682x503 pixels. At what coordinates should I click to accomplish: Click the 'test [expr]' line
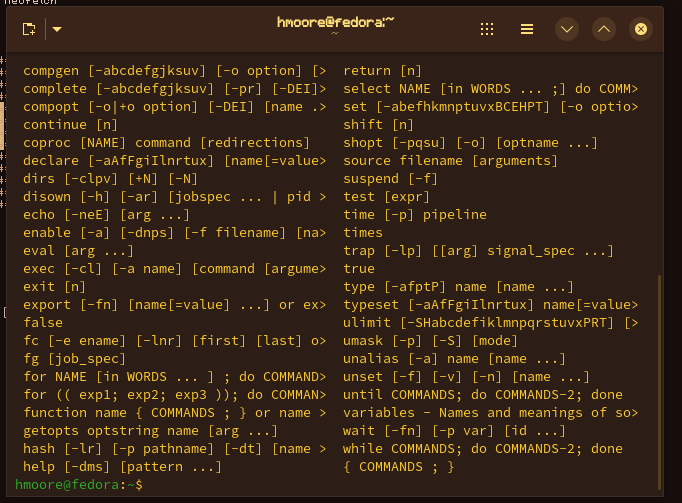tap(386, 197)
